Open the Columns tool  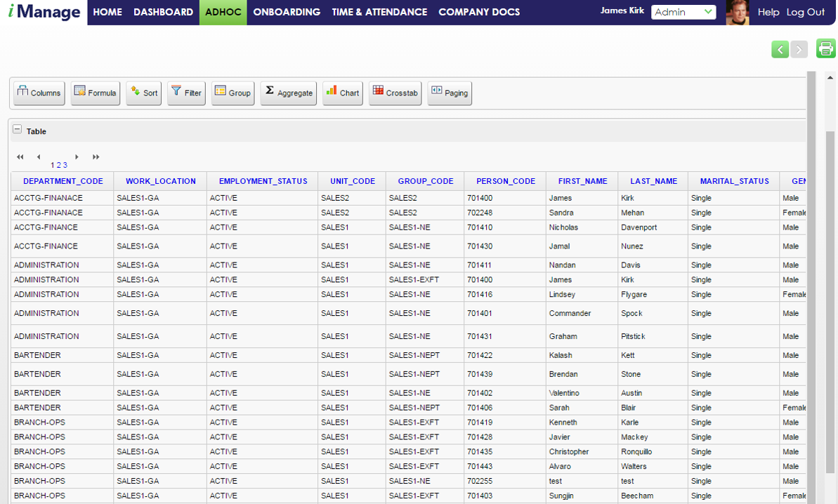click(39, 93)
